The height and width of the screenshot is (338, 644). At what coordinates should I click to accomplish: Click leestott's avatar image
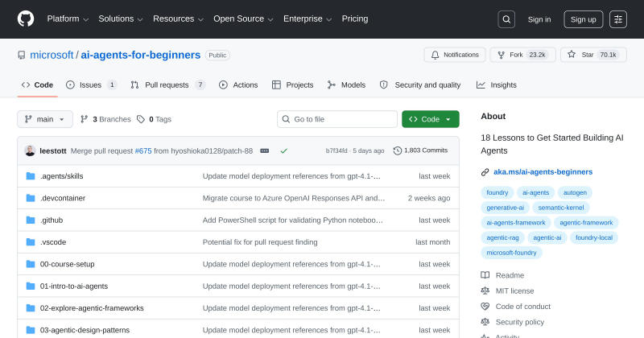[x=30, y=150]
